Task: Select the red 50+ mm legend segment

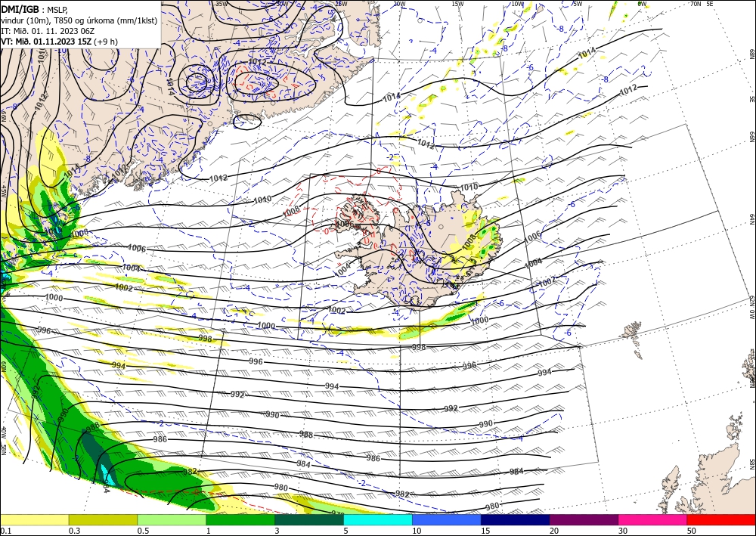Action: click(721, 519)
